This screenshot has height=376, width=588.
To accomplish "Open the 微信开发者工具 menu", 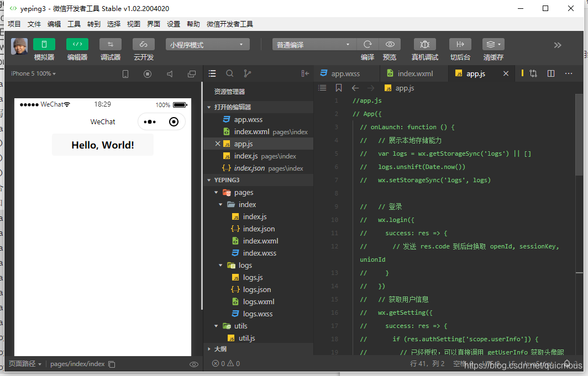I will (229, 24).
